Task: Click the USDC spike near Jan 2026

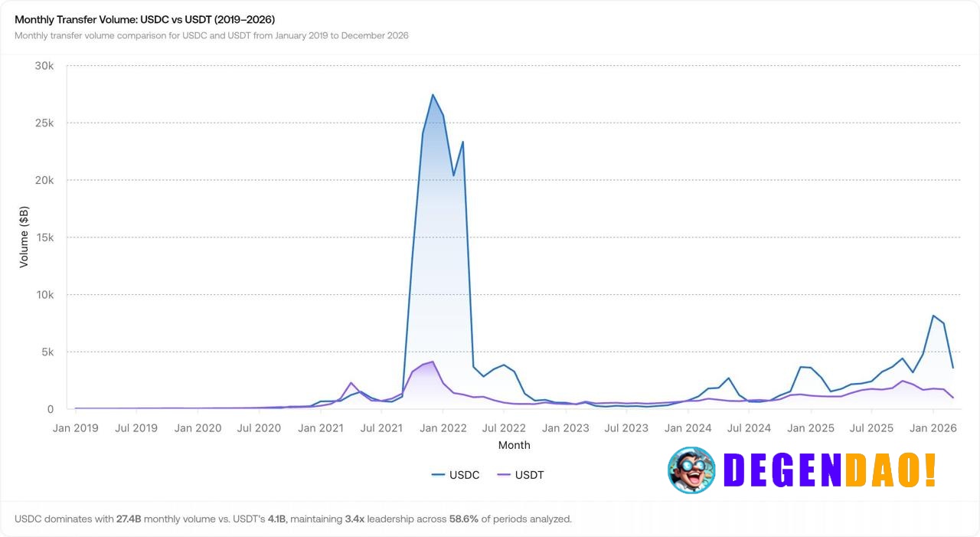Action: [933, 316]
